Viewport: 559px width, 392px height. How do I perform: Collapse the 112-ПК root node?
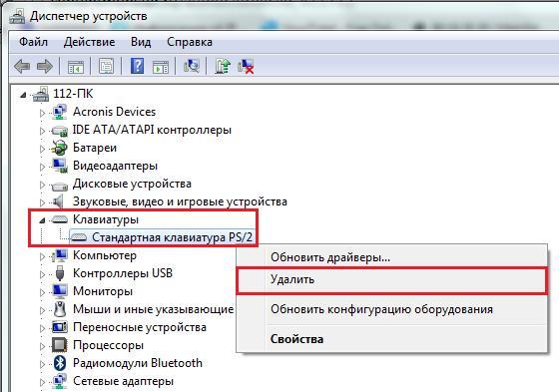(x=23, y=95)
